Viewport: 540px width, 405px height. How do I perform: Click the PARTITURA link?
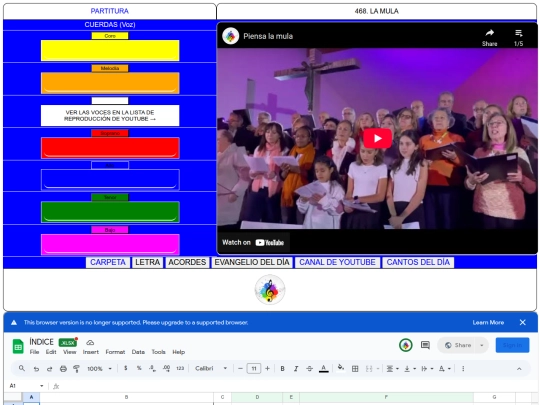(x=110, y=11)
